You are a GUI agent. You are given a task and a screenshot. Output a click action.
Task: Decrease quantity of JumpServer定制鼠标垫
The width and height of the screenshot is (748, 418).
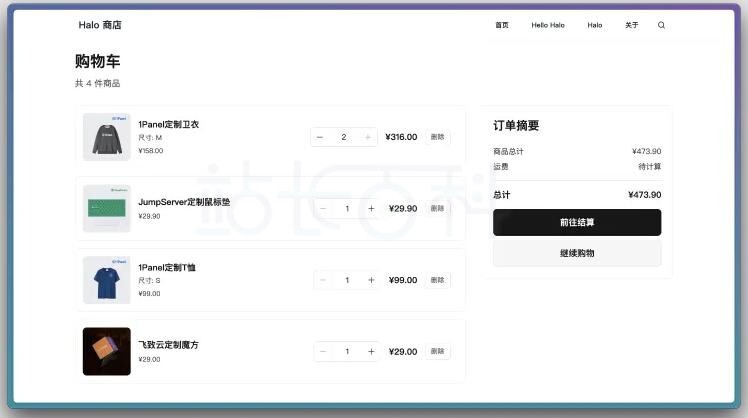tap(323, 209)
